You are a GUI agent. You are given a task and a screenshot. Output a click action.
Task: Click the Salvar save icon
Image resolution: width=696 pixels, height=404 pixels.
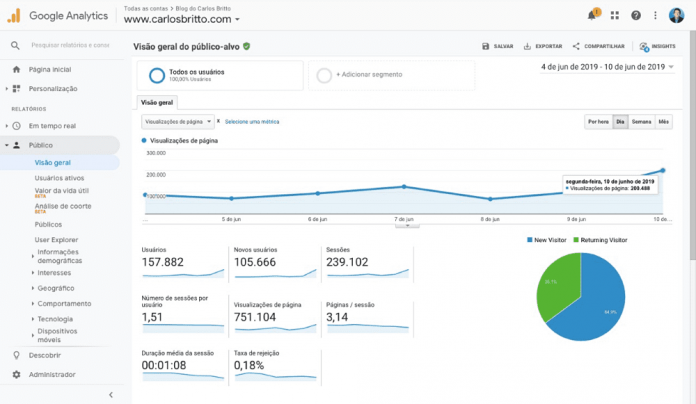(486, 46)
